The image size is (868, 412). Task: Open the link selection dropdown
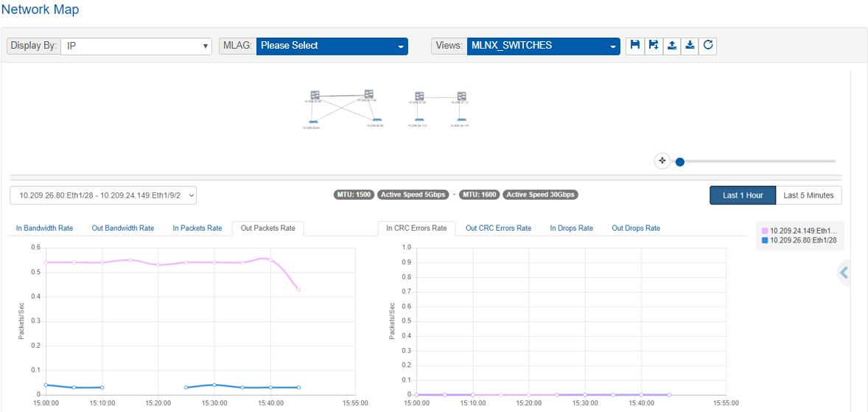[x=103, y=195]
